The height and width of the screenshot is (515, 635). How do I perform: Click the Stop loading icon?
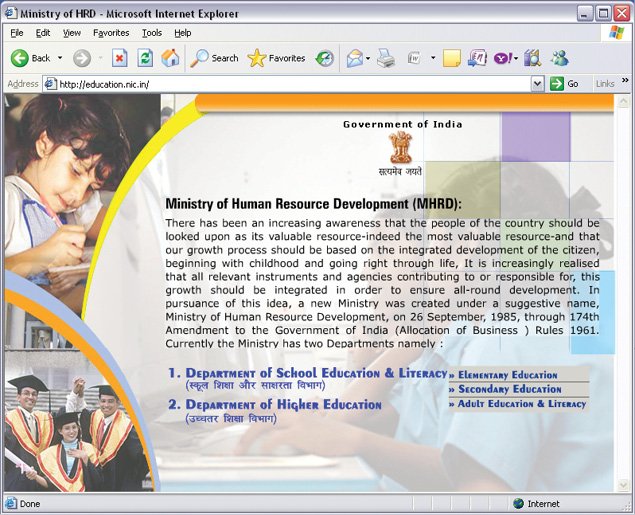(119, 58)
